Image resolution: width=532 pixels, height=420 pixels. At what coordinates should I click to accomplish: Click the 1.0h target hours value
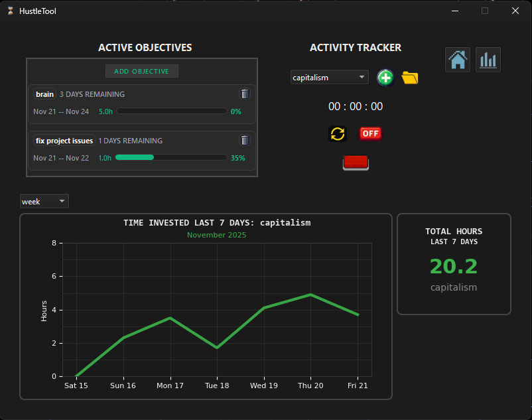tap(105, 158)
